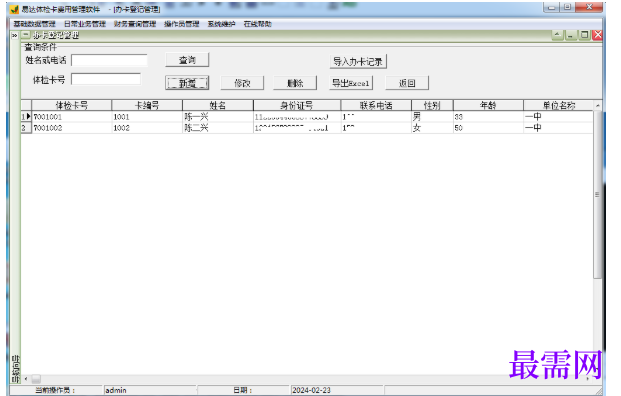
Task: Select cell 7001002
Action: 72,128
